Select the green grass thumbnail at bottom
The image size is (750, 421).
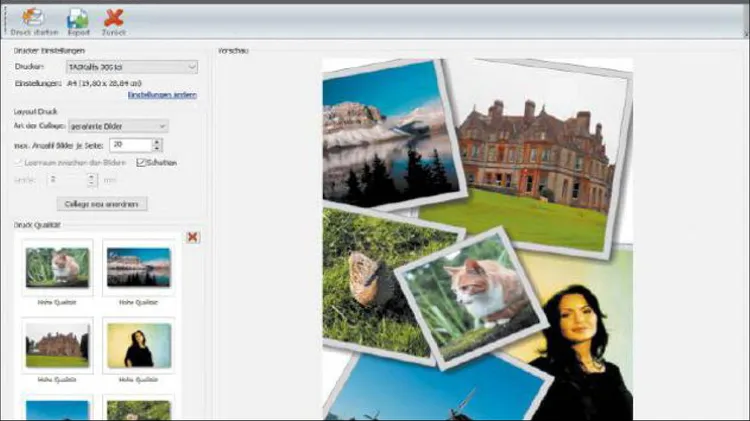(x=139, y=410)
